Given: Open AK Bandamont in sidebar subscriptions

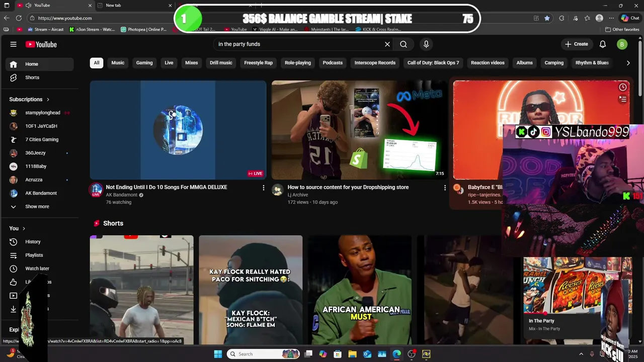Looking at the screenshot, I should click(40, 193).
